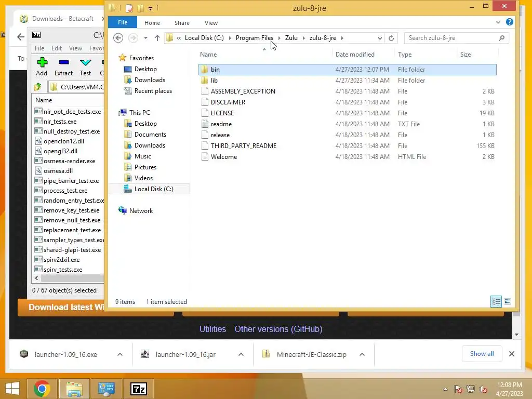This screenshot has width=532, height=399.
Task: Select the readme text file
Action: coord(348,124)
